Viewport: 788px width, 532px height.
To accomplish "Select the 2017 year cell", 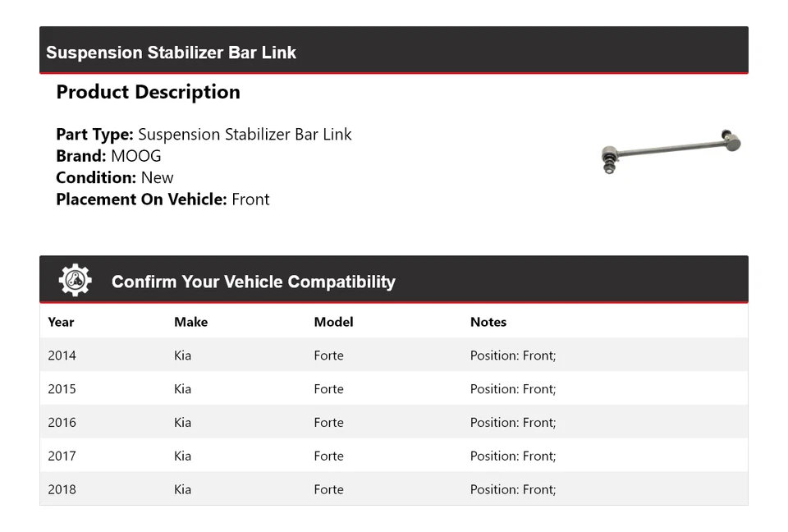I will pyautogui.click(x=62, y=456).
